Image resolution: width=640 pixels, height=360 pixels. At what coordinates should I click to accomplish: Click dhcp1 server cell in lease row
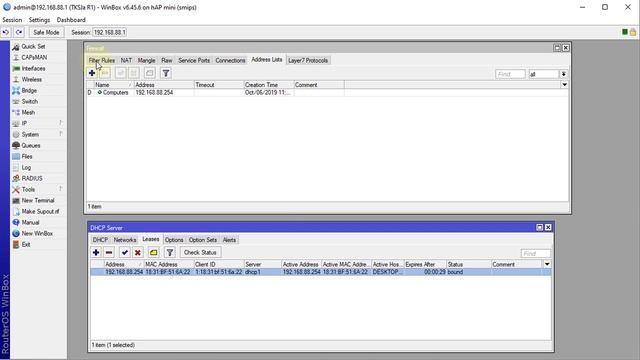(253, 272)
